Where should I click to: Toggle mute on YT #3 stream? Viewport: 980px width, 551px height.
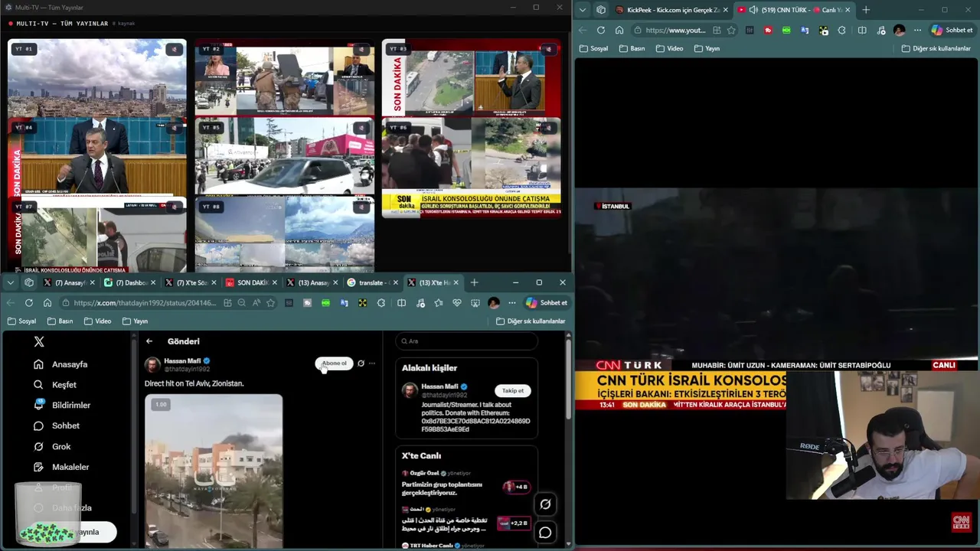(547, 49)
